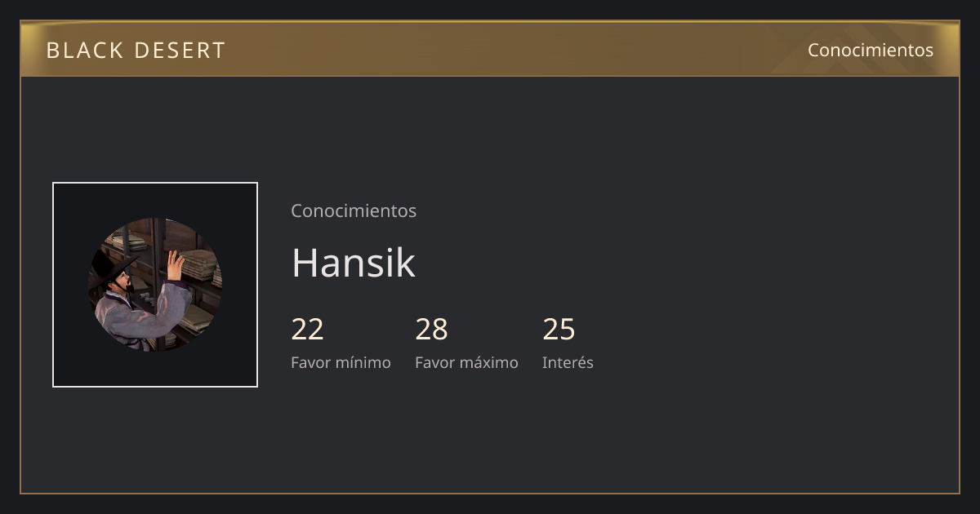Click the number 28 favor value
Image resolution: width=980 pixels, height=514 pixels.
pyautogui.click(x=432, y=330)
